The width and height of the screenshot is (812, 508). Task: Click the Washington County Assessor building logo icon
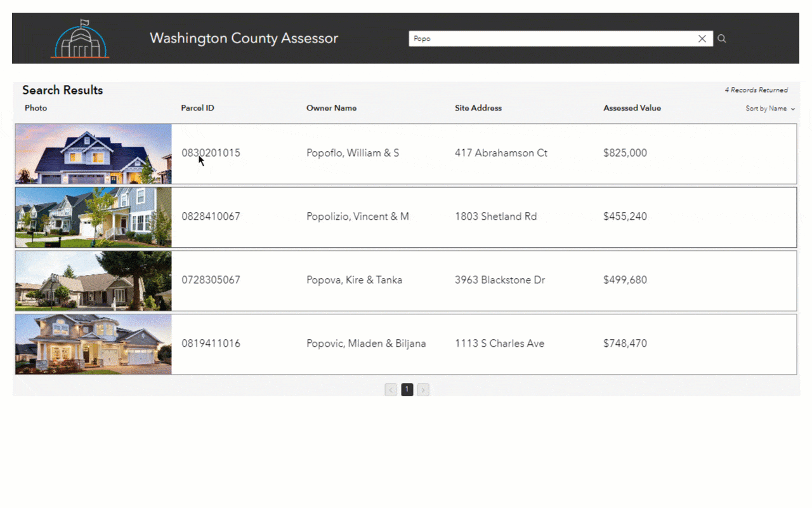[x=81, y=38]
